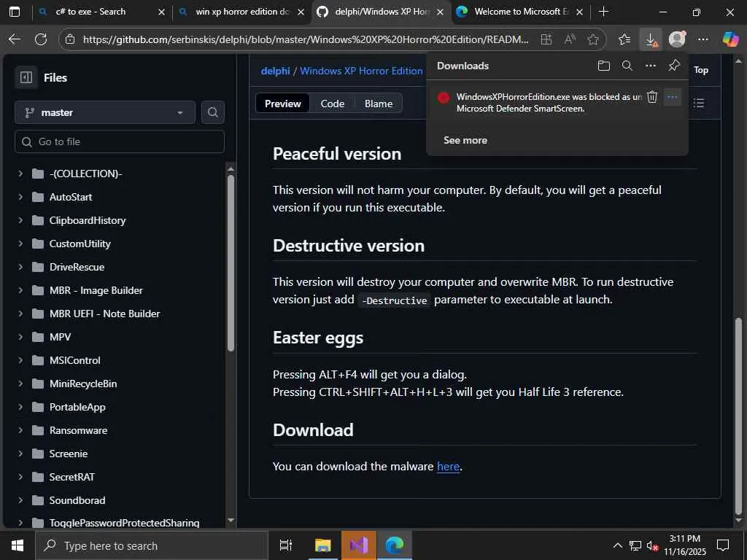Show hidden system tray icons
This screenshot has height=560, width=747.
click(x=617, y=545)
